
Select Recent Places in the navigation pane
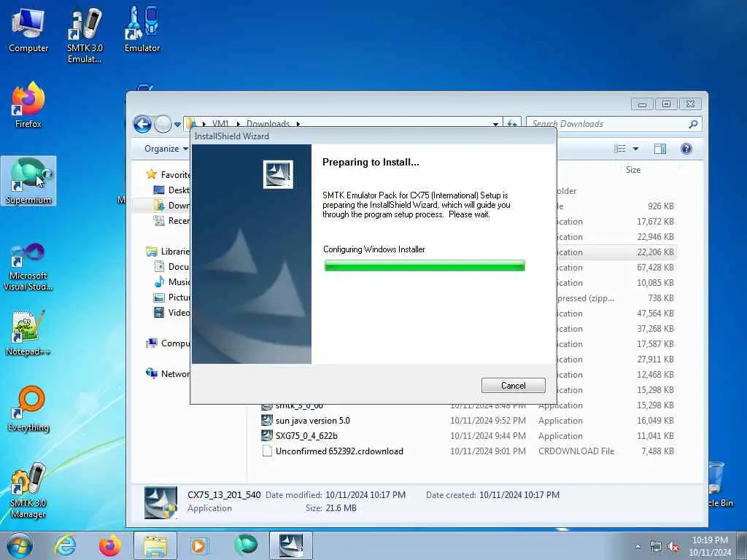pyautogui.click(x=172, y=220)
